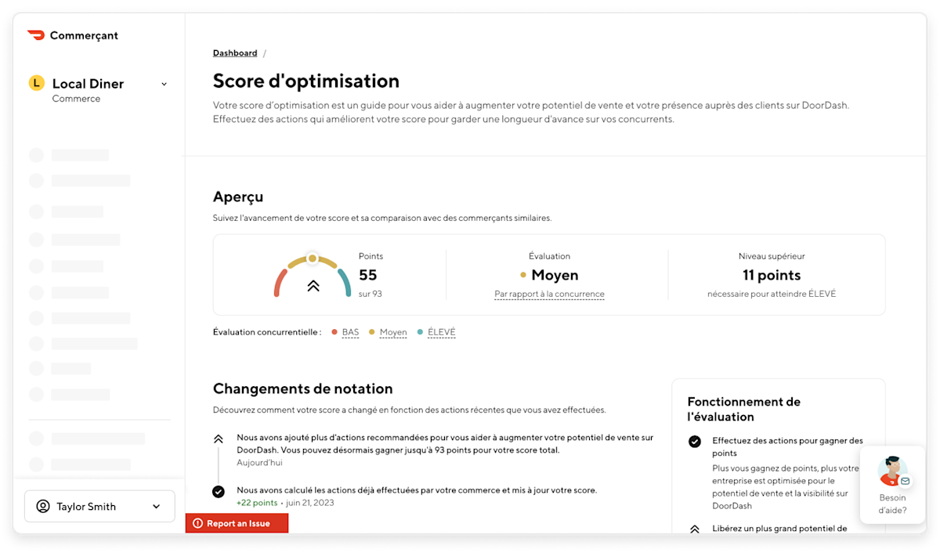Click the Commerçant brand text
This screenshot has height=560, width=940.
point(84,35)
